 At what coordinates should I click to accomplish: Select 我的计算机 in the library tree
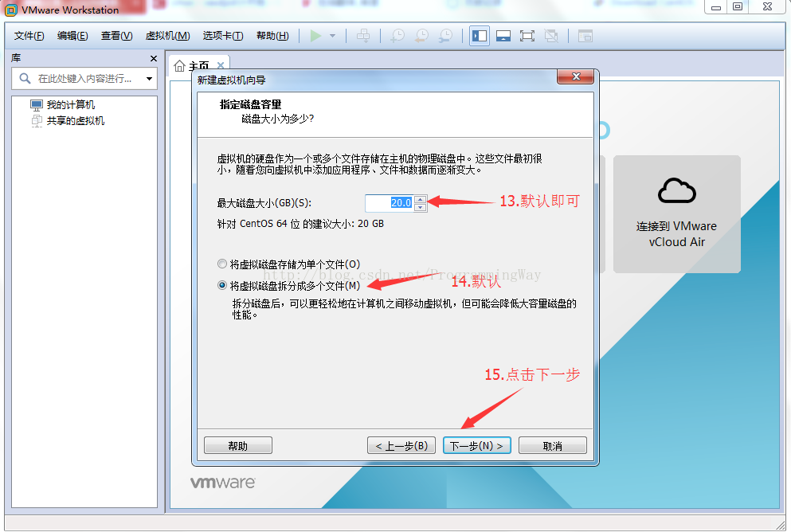[70, 105]
